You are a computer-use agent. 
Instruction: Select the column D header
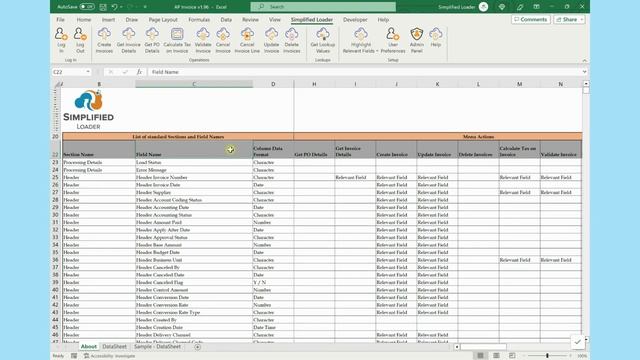273,84
